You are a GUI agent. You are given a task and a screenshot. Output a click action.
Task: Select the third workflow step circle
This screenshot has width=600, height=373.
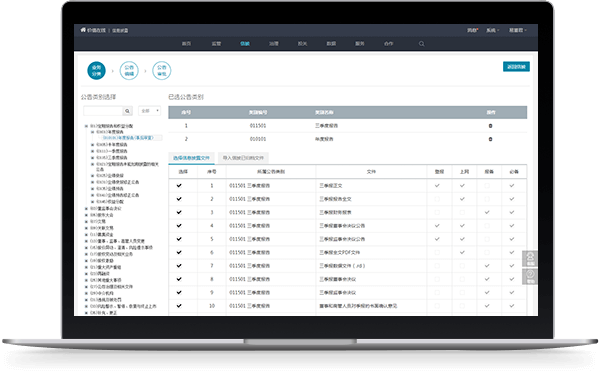tap(162, 70)
